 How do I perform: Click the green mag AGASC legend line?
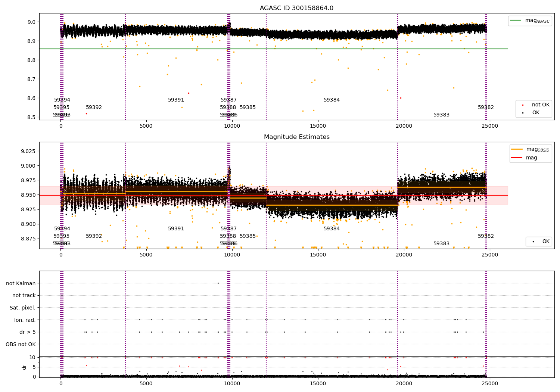coord(516,21)
